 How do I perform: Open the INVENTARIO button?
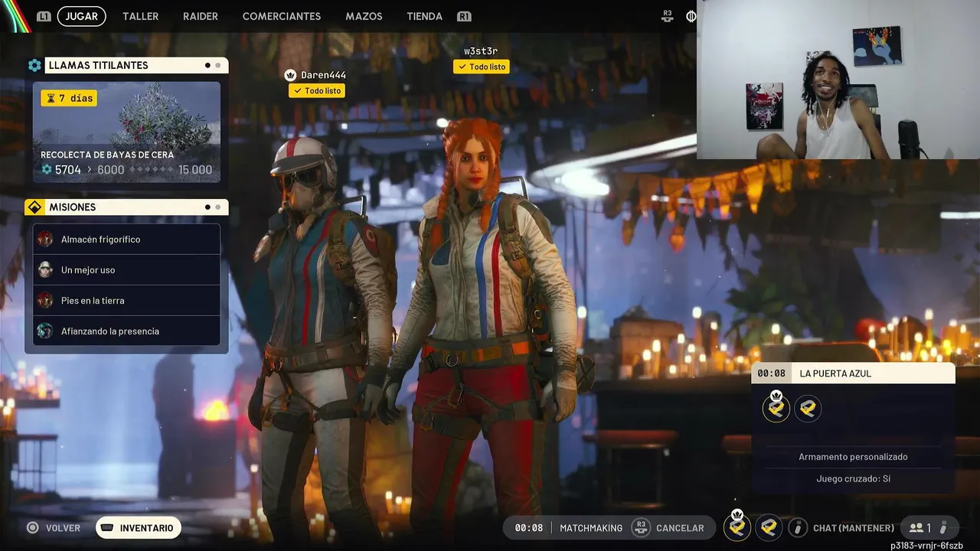(x=139, y=528)
